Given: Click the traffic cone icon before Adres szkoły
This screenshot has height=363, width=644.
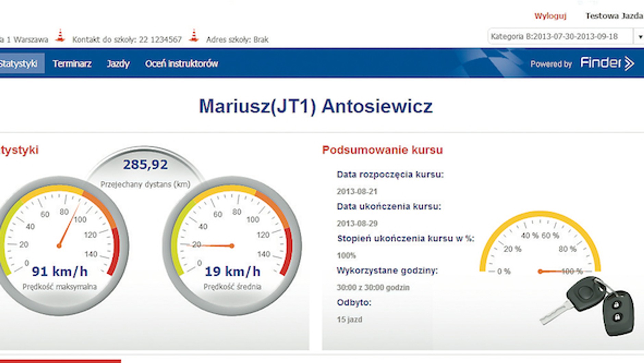Looking at the screenshot, I should (x=194, y=36).
